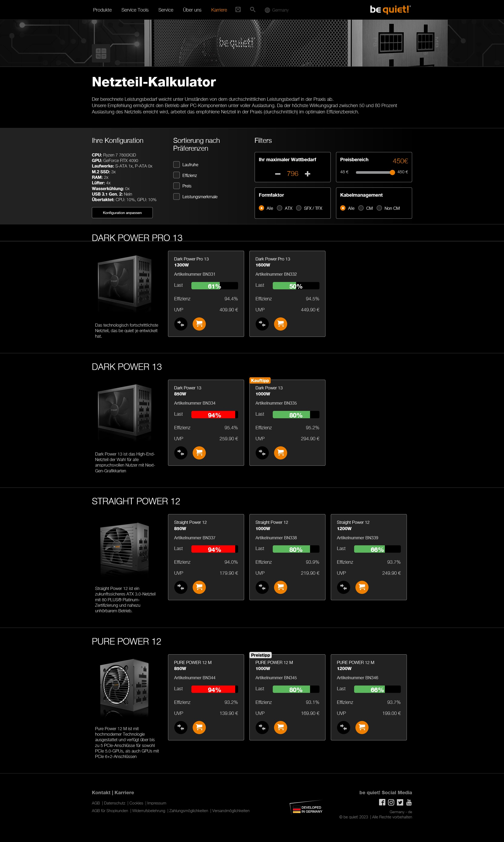Open the Service Tools menu
504x842 pixels.
[x=135, y=10]
